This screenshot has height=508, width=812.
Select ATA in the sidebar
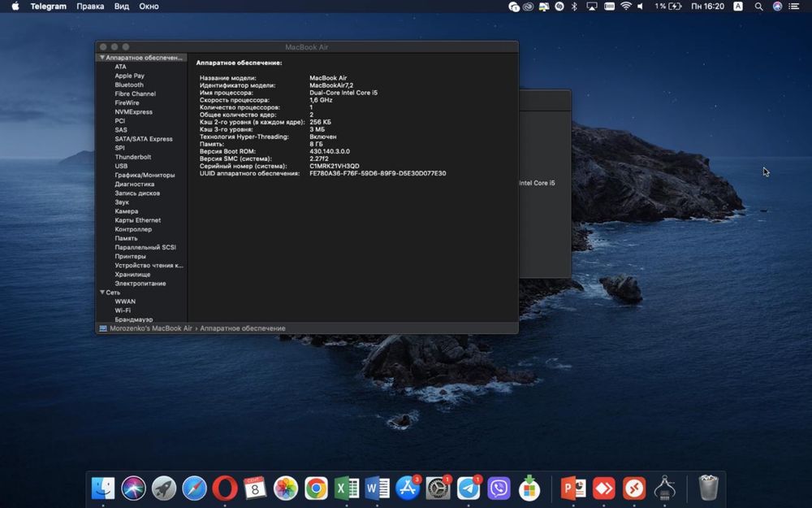tap(121, 67)
